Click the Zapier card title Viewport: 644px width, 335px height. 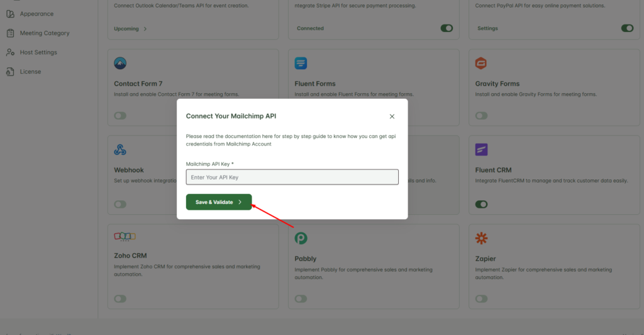(x=486, y=259)
